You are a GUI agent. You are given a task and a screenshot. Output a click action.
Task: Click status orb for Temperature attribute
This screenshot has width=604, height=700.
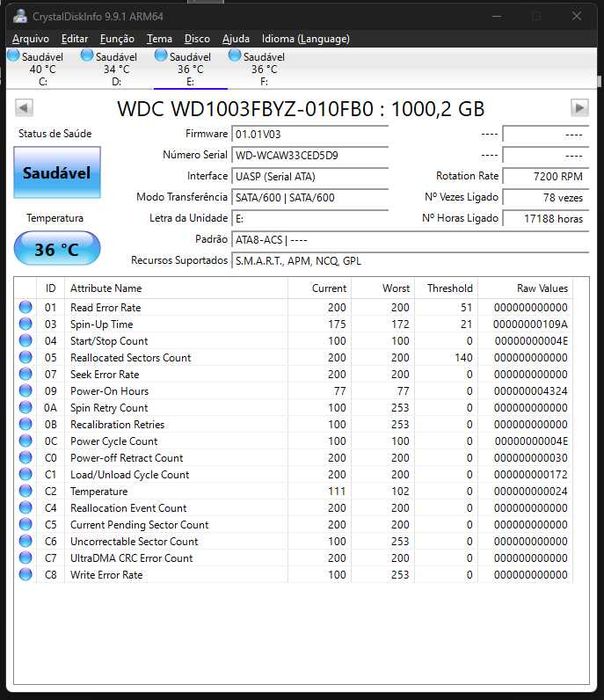point(25,491)
